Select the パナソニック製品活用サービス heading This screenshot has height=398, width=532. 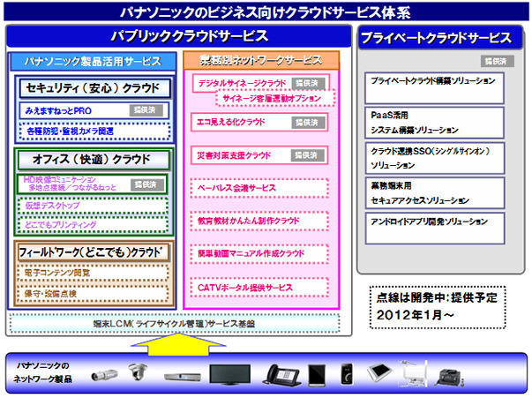tap(94, 62)
